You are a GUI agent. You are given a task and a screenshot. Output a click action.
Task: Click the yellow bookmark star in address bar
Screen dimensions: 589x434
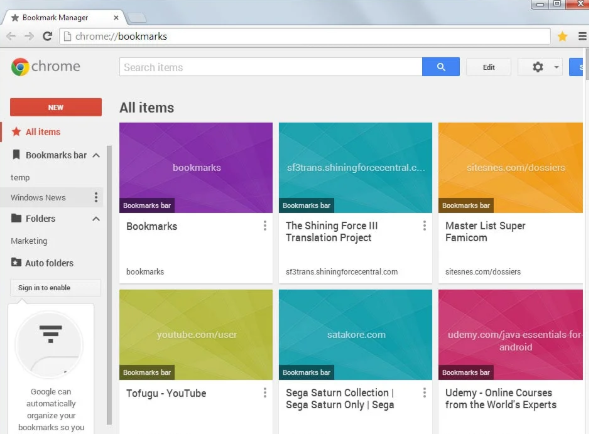(x=562, y=36)
